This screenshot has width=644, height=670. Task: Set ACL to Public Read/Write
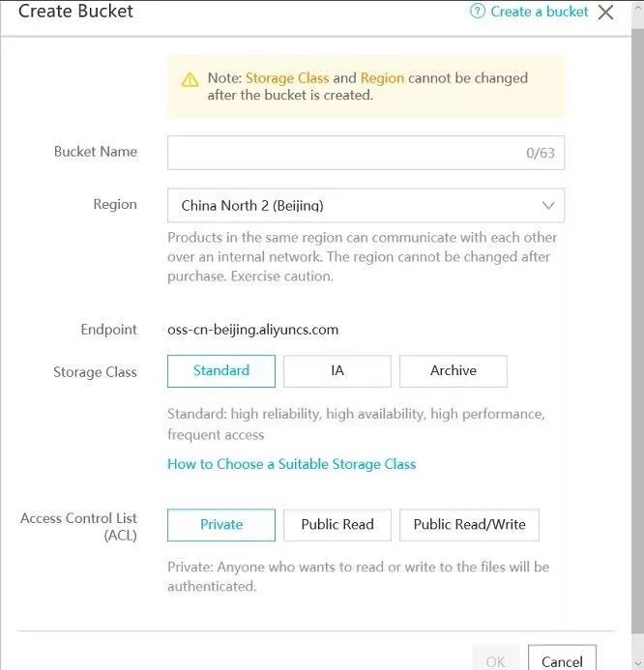(x=469, y=525)
